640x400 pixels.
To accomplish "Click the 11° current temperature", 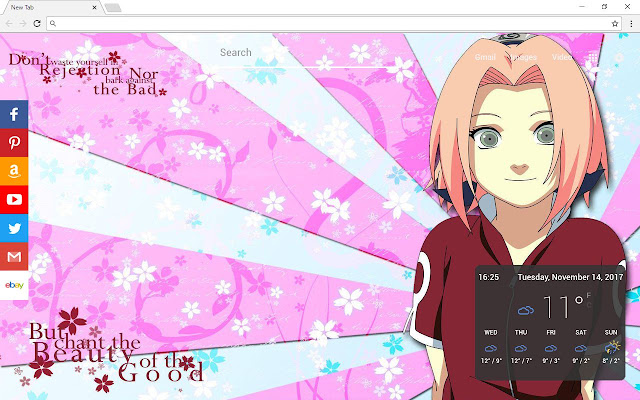I will [x=563, y=307].
